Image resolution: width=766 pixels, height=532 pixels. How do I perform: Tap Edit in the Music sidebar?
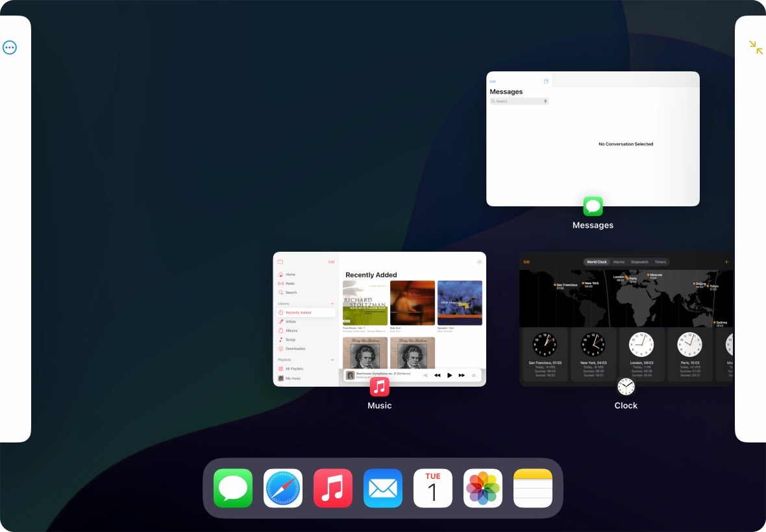coord(331,262)
